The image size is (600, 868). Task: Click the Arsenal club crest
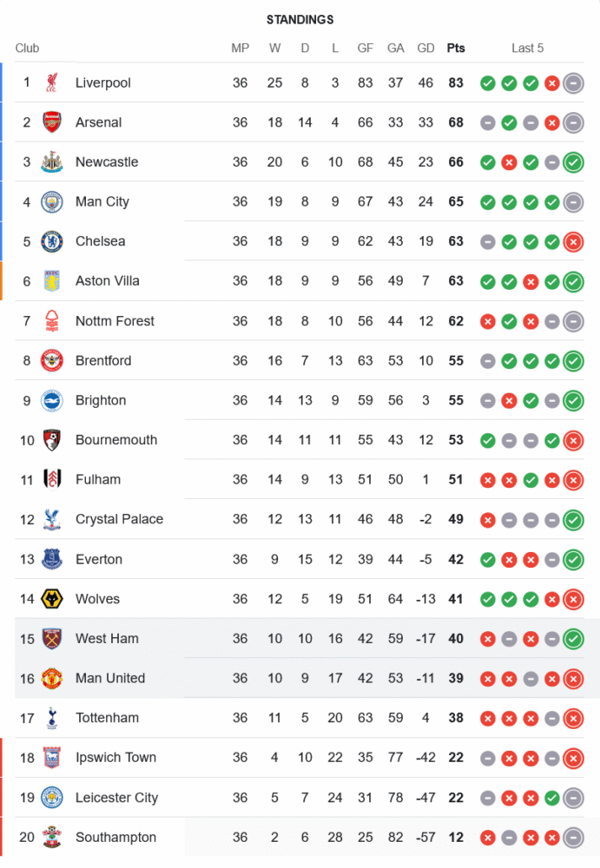pyautogui.click(x=52, y=122)
